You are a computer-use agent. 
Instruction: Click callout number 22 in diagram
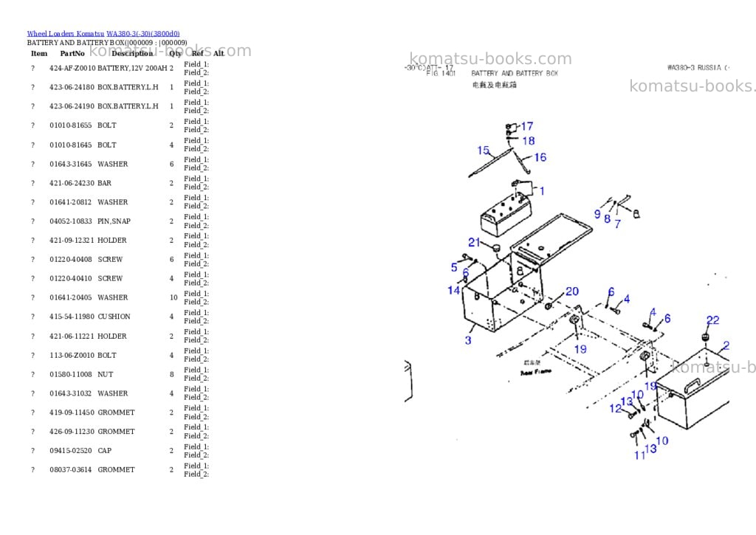[x=712, y=320]
